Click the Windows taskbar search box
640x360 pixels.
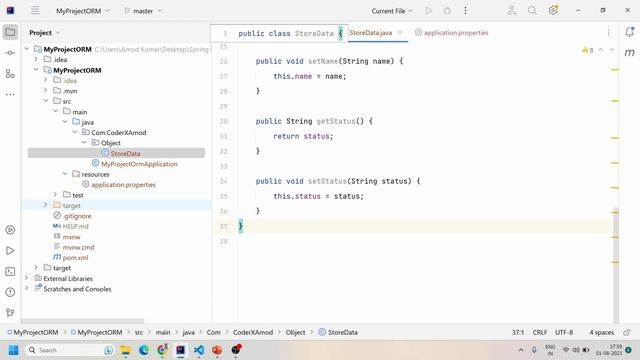[x=69, y=350]
